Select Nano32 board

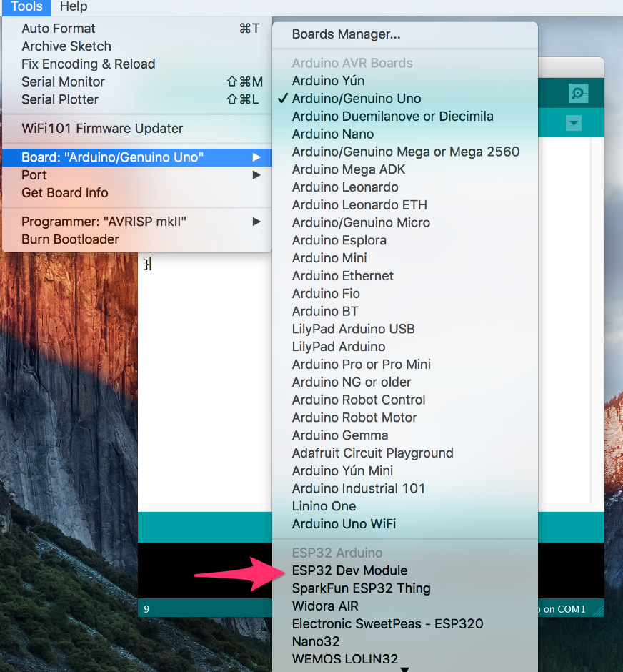pyautogui.click(x=405, y=641)
